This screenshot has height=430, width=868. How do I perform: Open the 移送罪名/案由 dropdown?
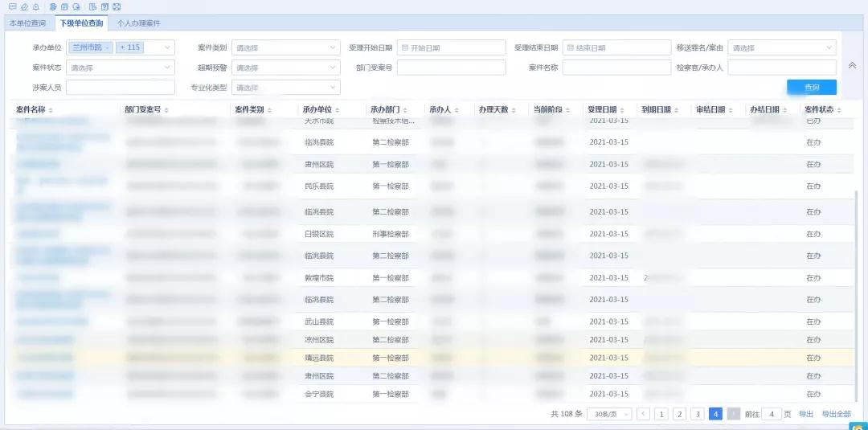coord(782,48)
